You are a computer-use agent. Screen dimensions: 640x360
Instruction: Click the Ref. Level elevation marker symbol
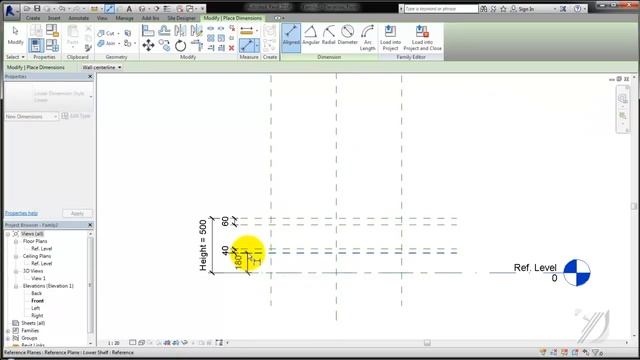pos(577,272)
